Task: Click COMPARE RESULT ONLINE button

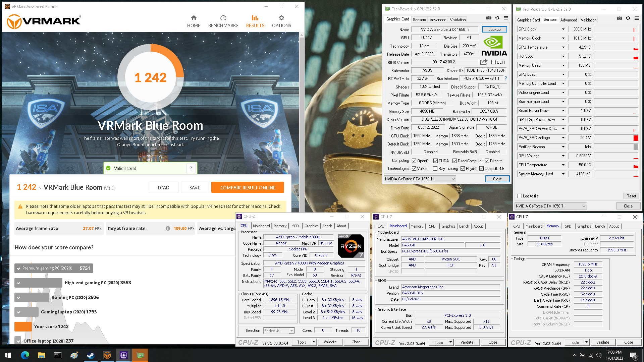Action: point(248,188)
